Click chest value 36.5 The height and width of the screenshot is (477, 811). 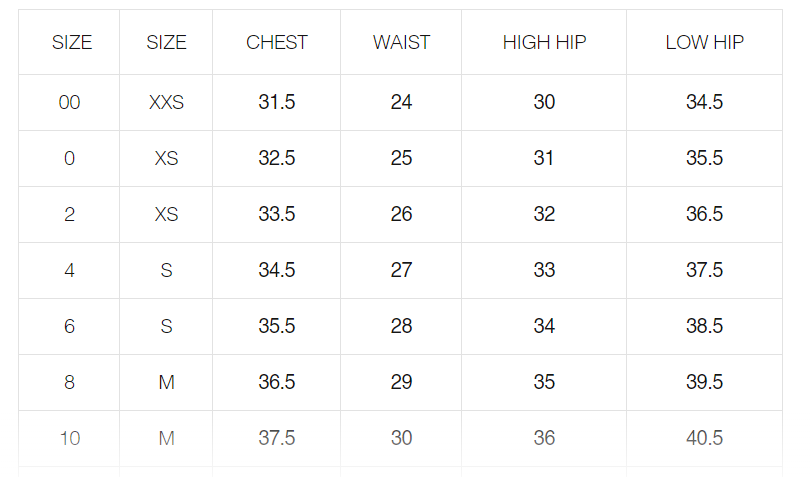click(x=277, y=382)
